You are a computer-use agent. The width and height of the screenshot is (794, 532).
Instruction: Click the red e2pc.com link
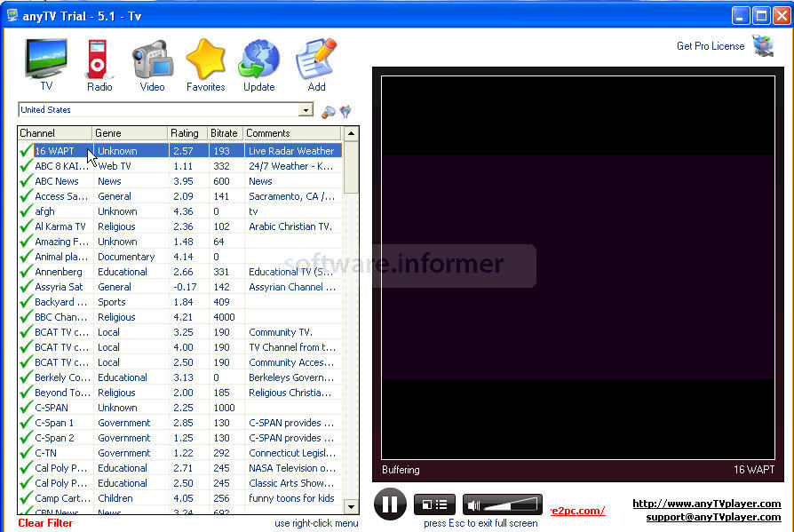578,511
